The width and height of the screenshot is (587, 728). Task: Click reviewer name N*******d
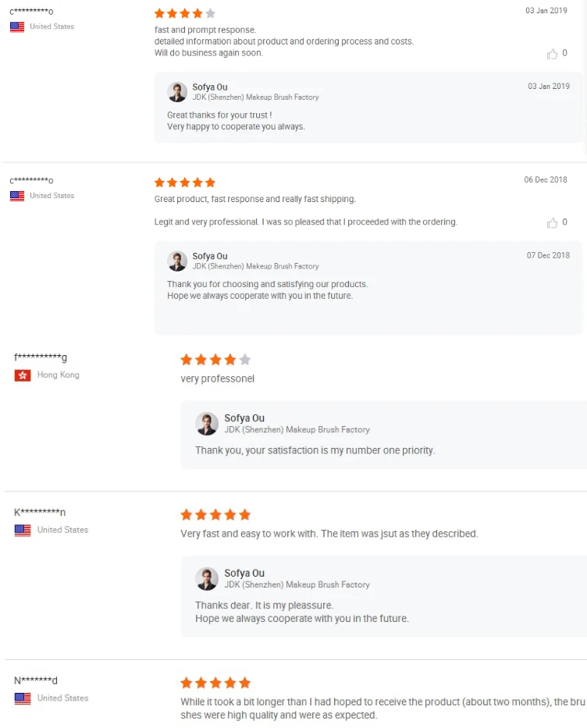36,680
